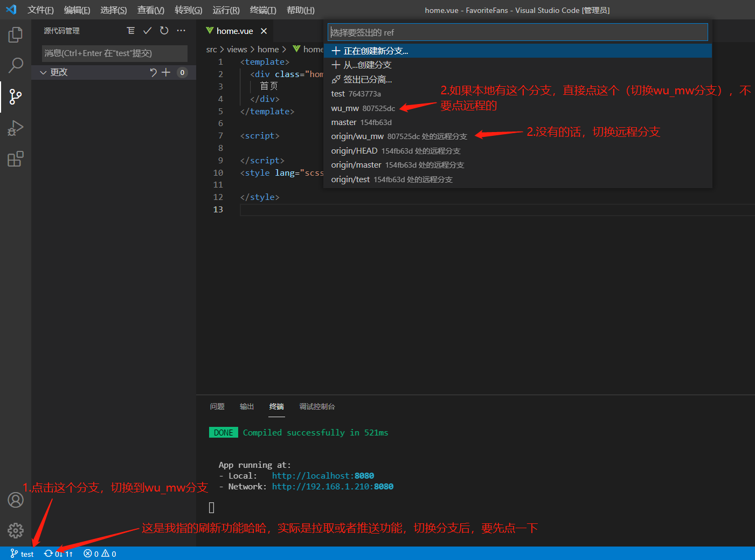Click the Source Control refresh icon
This screenshot has width=755, height=560.
[164, 31]
